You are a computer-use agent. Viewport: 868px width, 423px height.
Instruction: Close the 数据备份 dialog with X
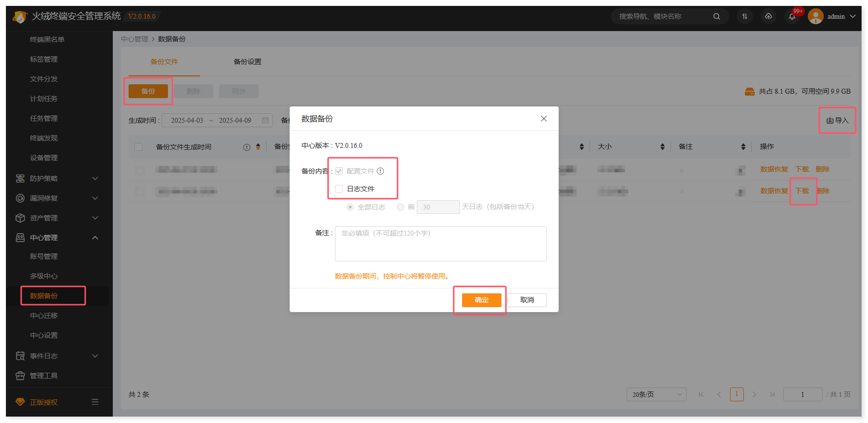[x=544, y=119]
